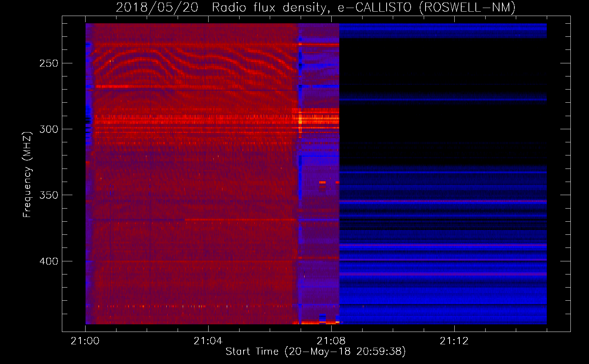Click the 21:08 time tick label
Viewport: 589px width, 364px height.
(331, 341)
